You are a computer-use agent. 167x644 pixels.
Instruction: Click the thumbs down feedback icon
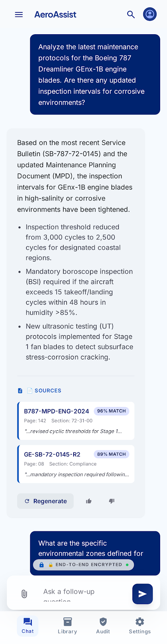point(111,501)
